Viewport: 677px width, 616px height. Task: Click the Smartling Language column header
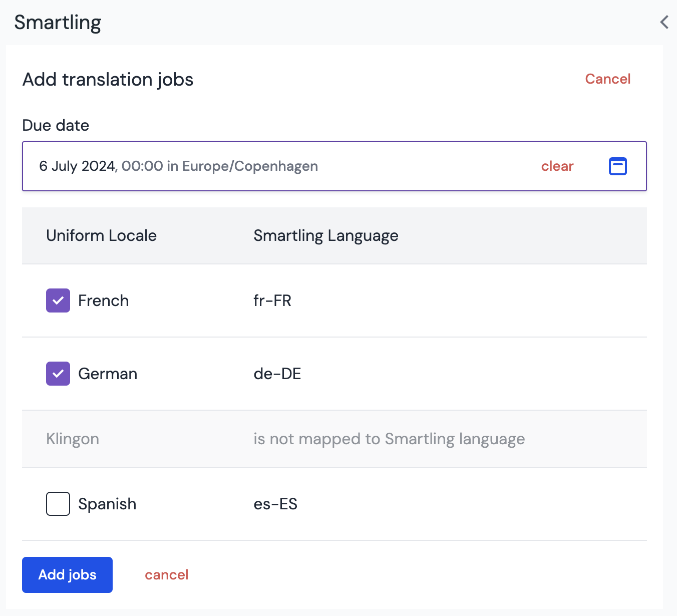326,235
